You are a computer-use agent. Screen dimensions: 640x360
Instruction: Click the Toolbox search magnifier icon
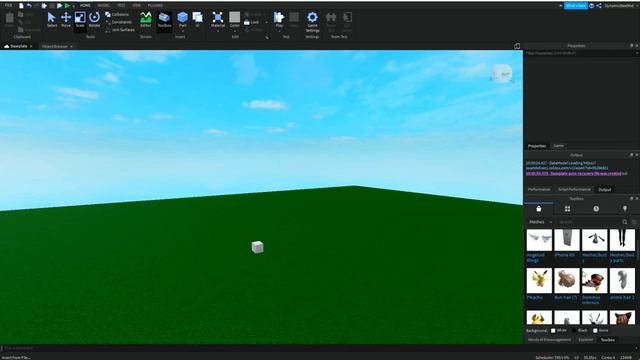(624, 222)
